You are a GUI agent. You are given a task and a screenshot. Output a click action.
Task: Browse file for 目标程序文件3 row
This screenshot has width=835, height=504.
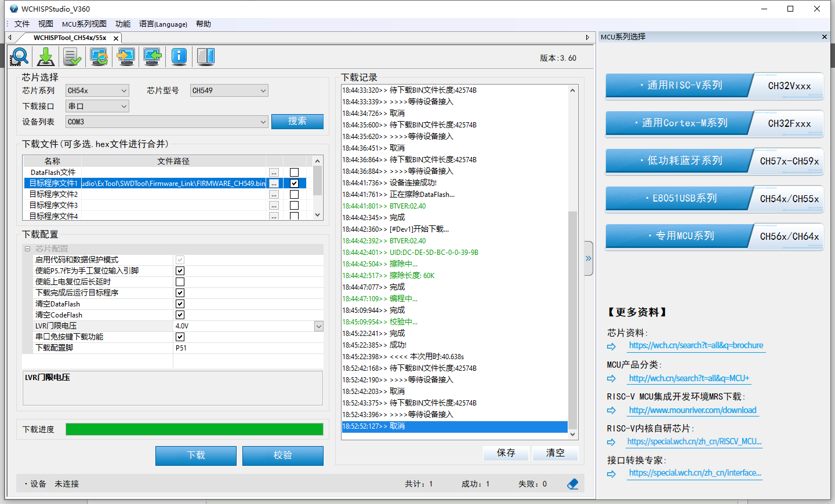274,206
